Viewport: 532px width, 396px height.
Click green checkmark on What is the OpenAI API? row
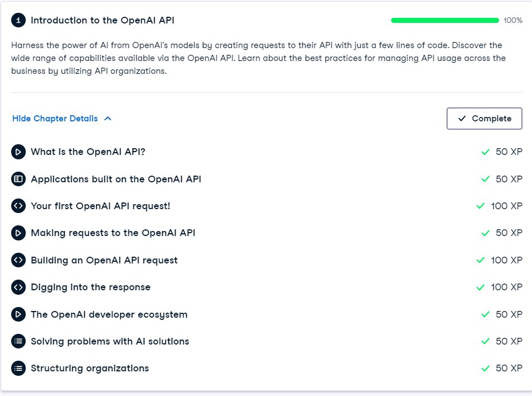click(486, 152)
